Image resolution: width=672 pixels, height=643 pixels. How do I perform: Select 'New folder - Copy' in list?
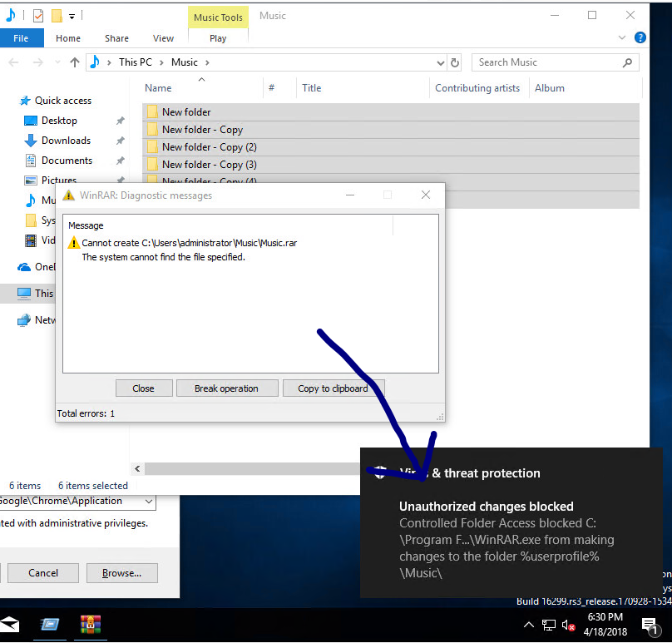[x=390, y=130]
